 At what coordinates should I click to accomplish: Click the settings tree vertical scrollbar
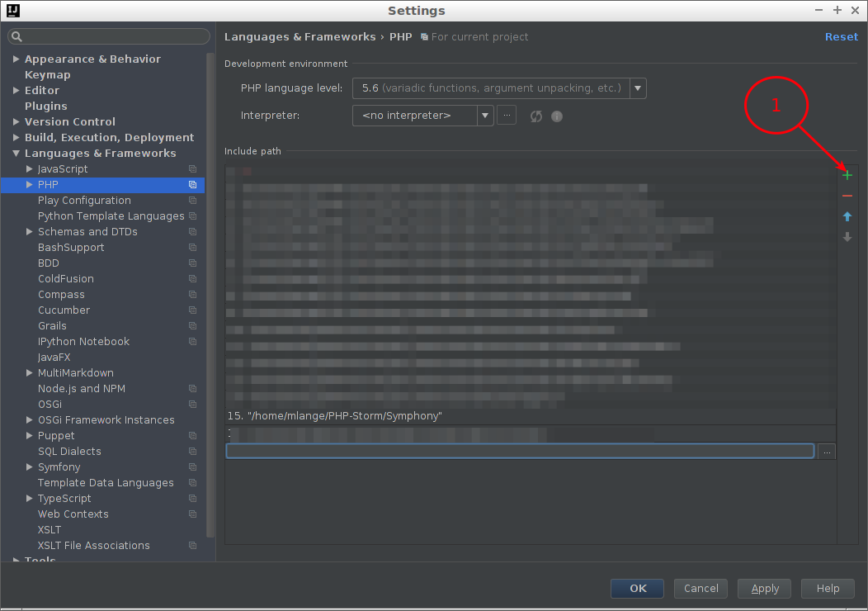210,295
